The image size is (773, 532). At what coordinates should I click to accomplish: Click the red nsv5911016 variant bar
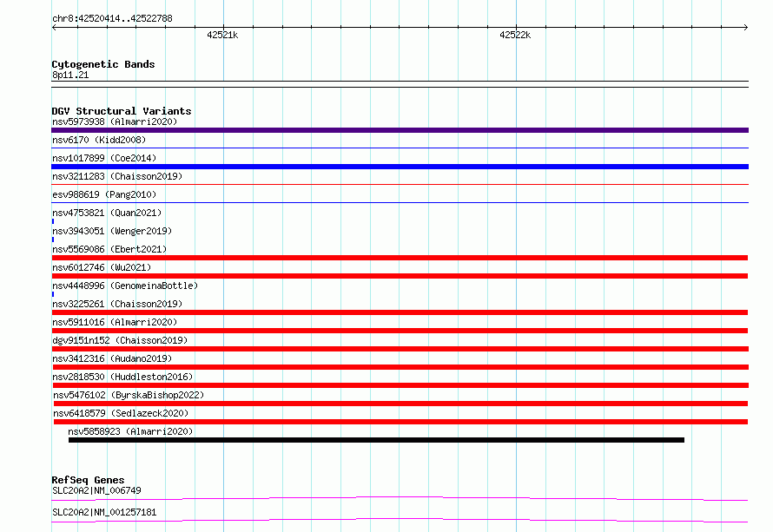click(x=400, y=331)
